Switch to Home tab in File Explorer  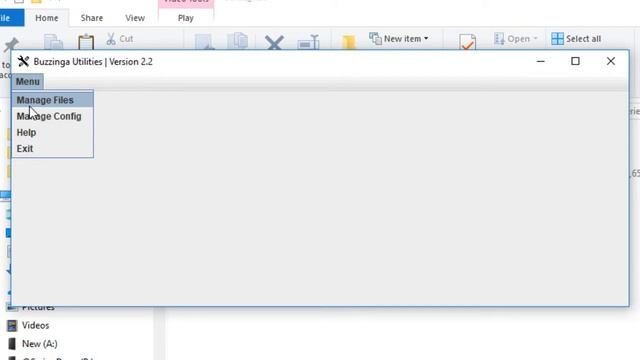point(47,18)
